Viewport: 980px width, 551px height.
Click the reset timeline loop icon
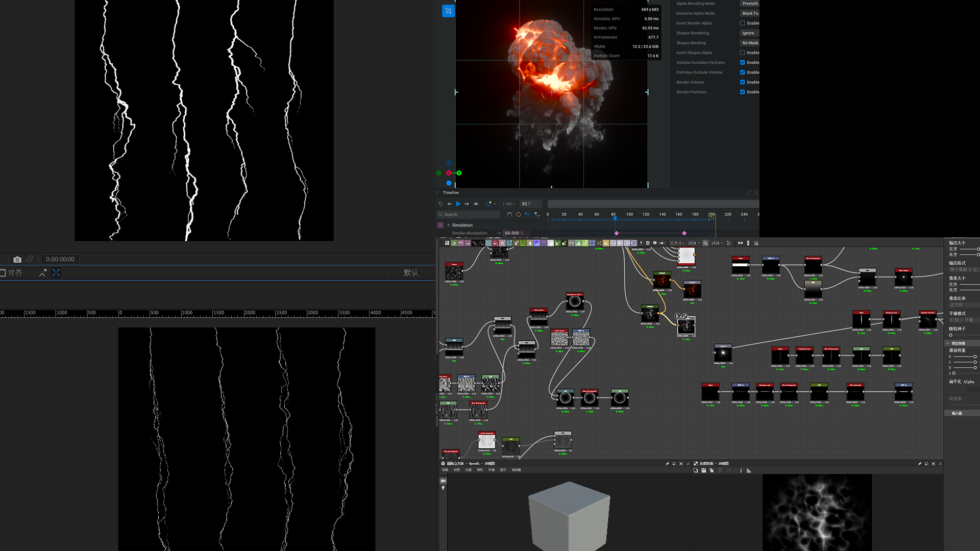coord(440,204)
